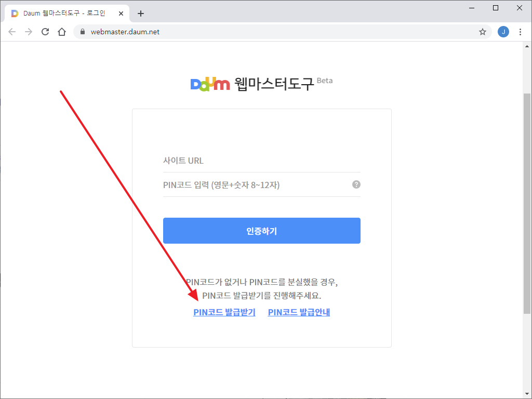Click the 사이트 URL input field
532x399 pixels.
point(262,161)
